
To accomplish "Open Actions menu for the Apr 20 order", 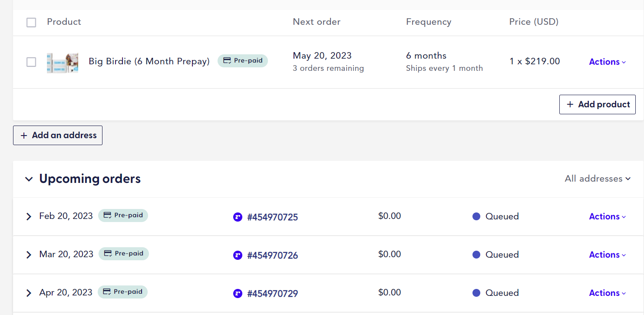I will click(607, 293).
